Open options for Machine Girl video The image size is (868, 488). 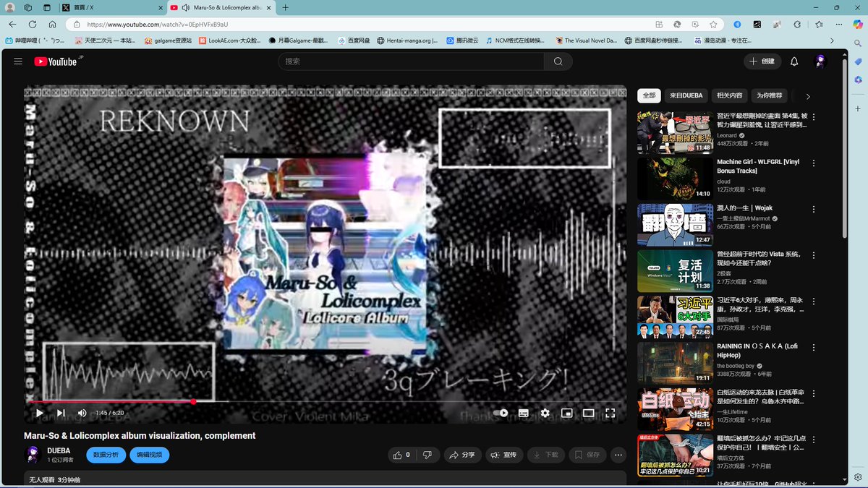(x=814, y=163)
